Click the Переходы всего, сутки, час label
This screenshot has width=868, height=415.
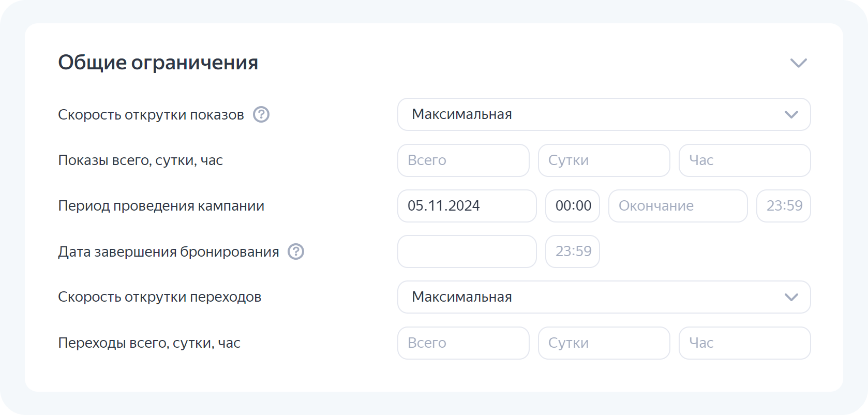149,343
